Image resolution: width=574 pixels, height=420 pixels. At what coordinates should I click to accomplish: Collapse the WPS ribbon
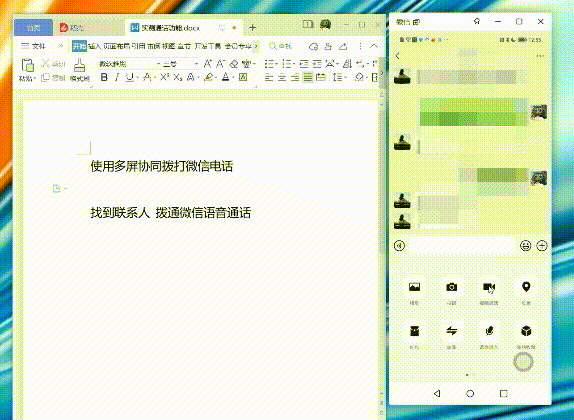point(374,46)
